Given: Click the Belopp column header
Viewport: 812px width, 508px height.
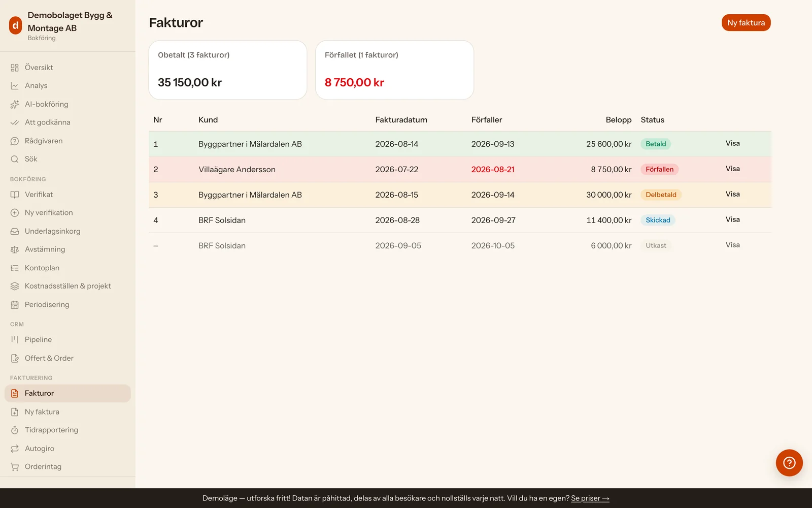Looking at the screenshot, I should [x=619, y=120].
